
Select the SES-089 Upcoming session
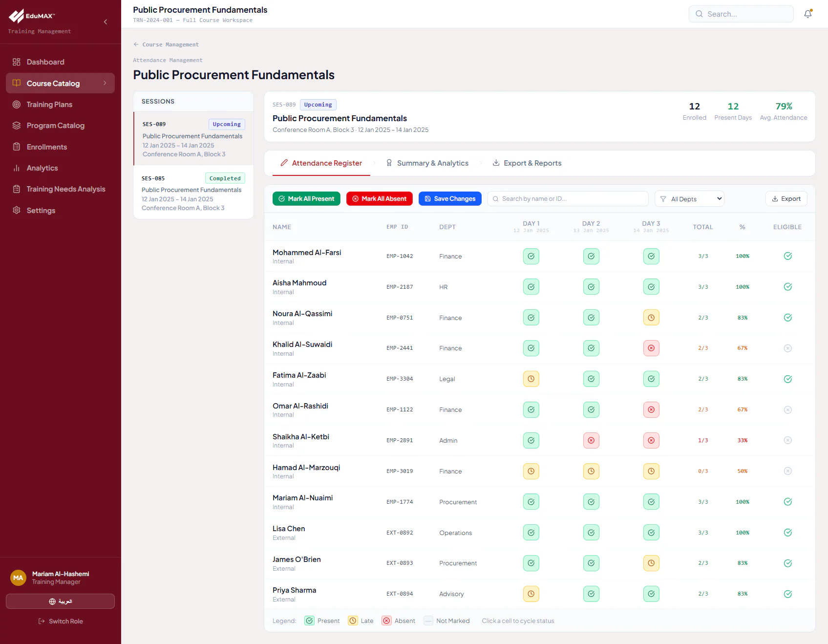pyautogui.click(x=193, y=139)
